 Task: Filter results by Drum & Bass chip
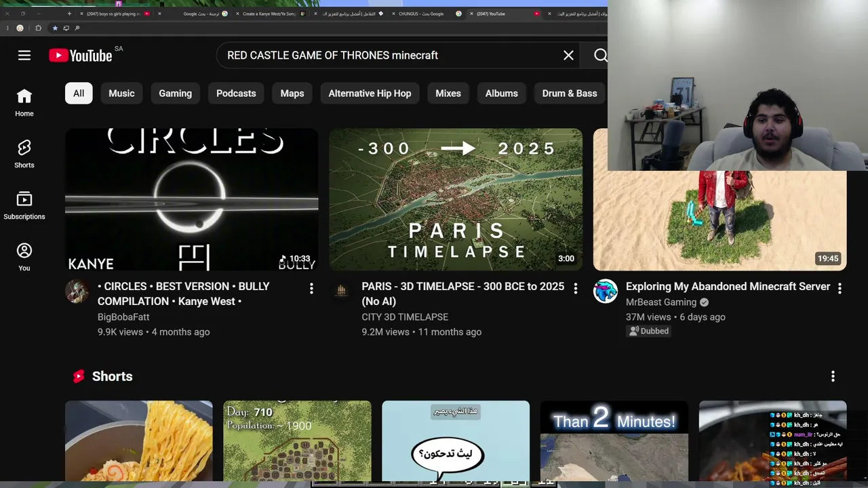570,94
